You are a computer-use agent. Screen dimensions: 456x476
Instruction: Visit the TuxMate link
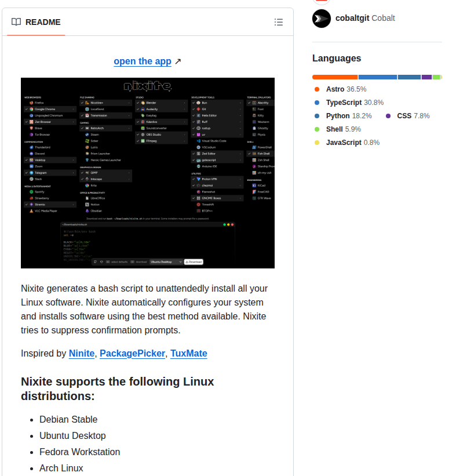(189, 353)
